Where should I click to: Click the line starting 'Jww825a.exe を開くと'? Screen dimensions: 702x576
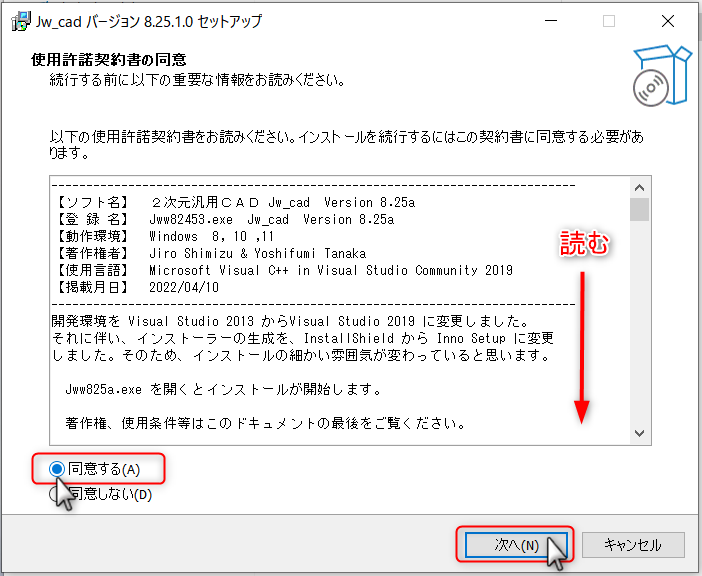[223, 389]
